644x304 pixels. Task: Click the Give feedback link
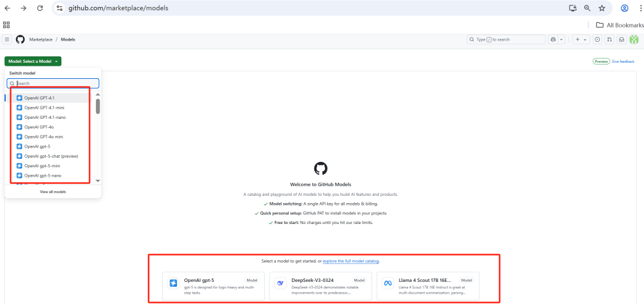coord(623,62)
